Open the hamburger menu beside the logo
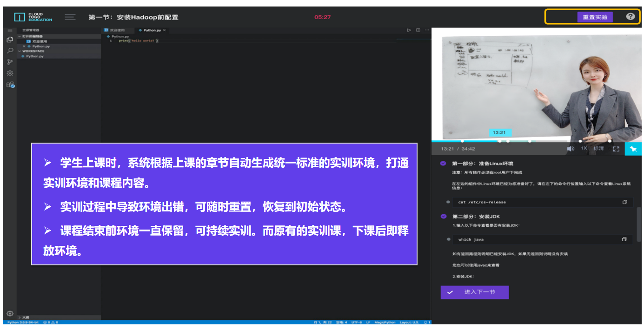The width and height of the screenshot is (644, 329). click(70, 17)
